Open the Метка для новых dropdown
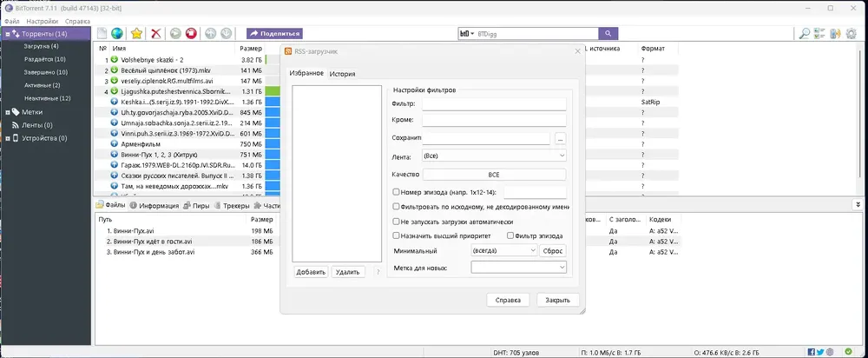868x358 pixels. [519, 267]
